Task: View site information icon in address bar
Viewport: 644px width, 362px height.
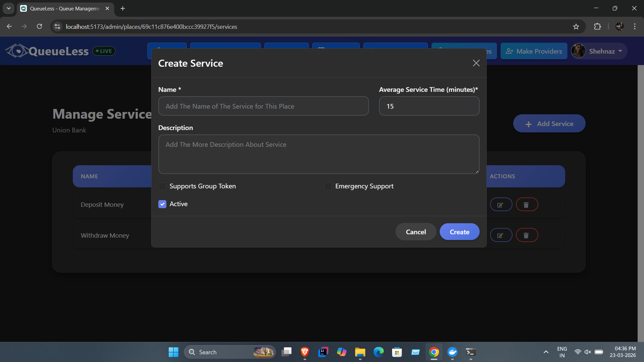Action: [x=57, y=26]
